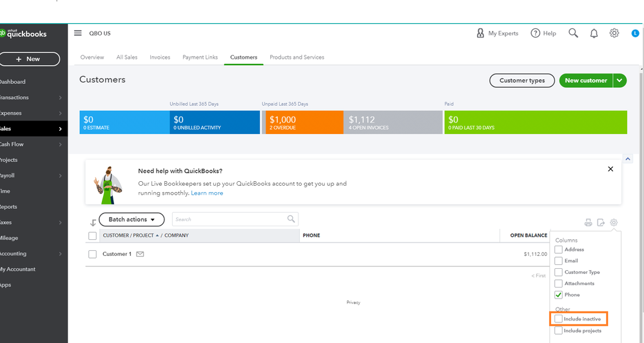Open Projects in the sidebar

(8, 160)
